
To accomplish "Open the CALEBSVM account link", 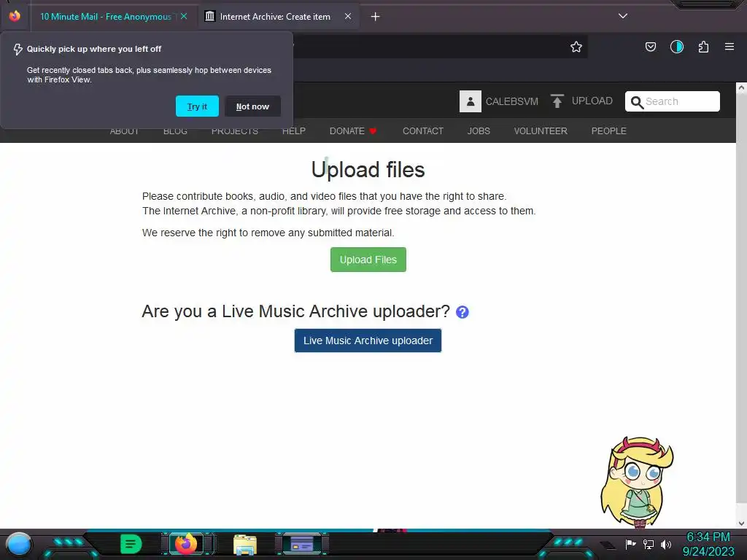I will click(511, 101).
